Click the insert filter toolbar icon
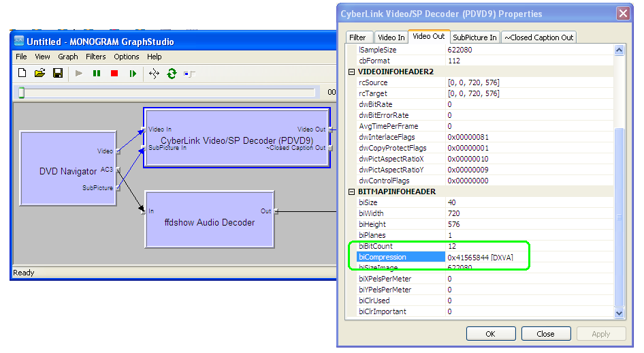The image size is (644, 353). [x=189, y=74]
